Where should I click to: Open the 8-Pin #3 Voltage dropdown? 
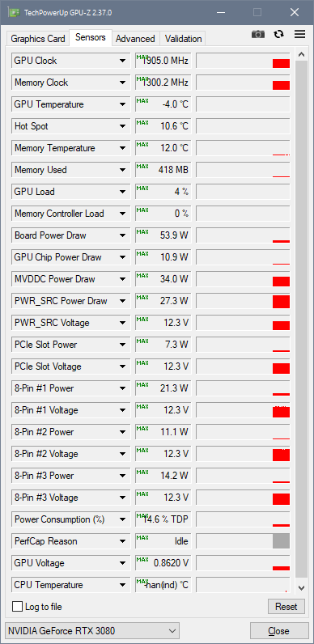pyautogui.click(x=122, y=498)
